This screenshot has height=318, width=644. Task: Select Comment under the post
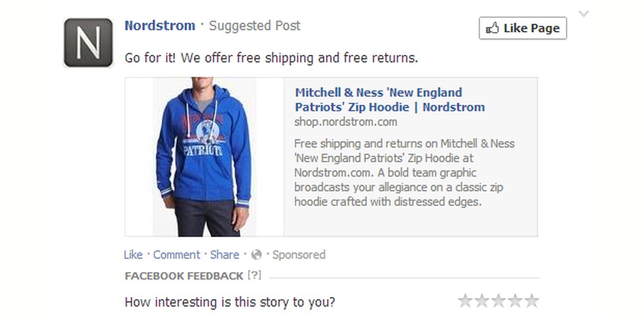pyautogui.click(x=177, y=255)
